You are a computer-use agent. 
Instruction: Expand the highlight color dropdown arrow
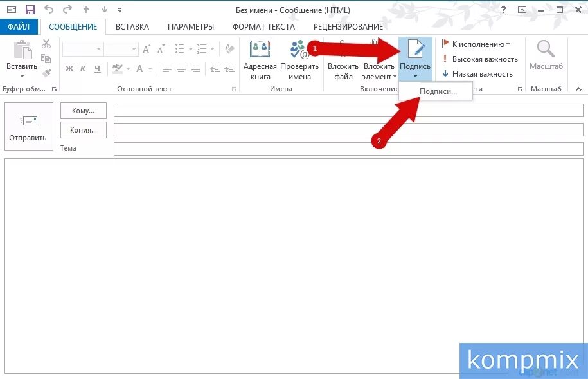click(x=128, y=69)
